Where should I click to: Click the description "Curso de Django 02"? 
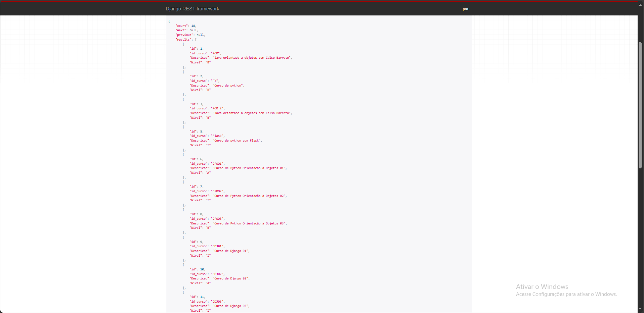pos(230,278)
